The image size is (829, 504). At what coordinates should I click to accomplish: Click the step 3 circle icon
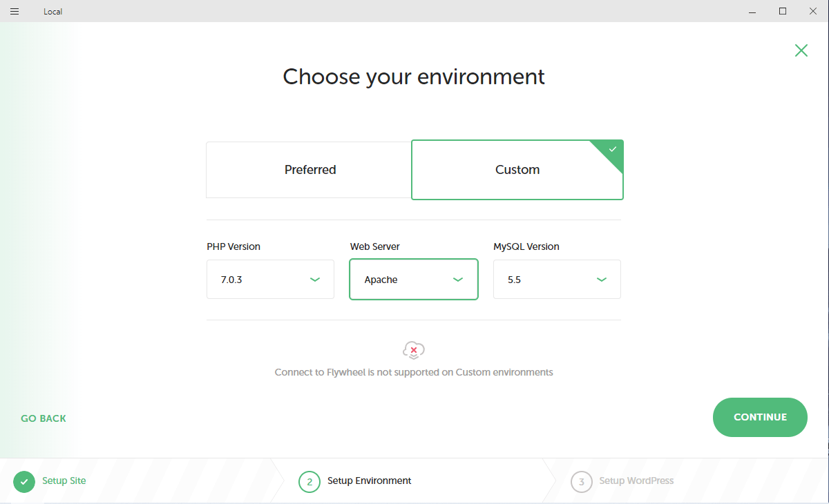[582, 481]
